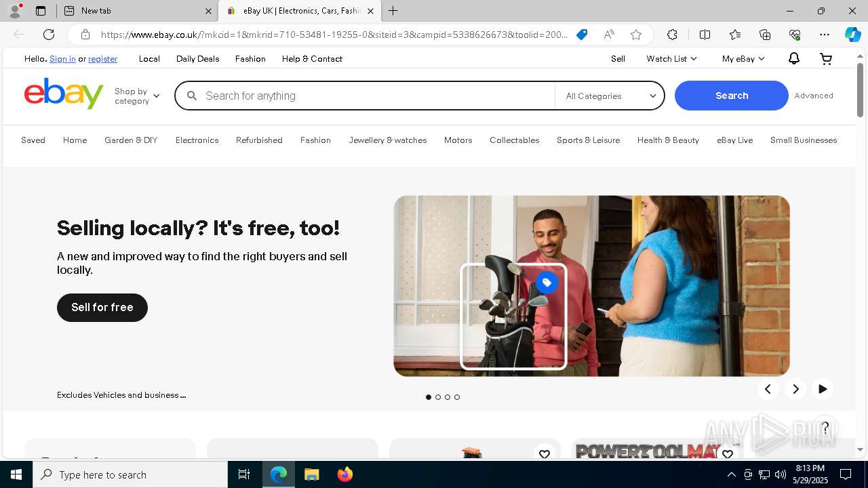868x488 pixels.
Task: Open the notifications bell icon
Action: point(793,59)
